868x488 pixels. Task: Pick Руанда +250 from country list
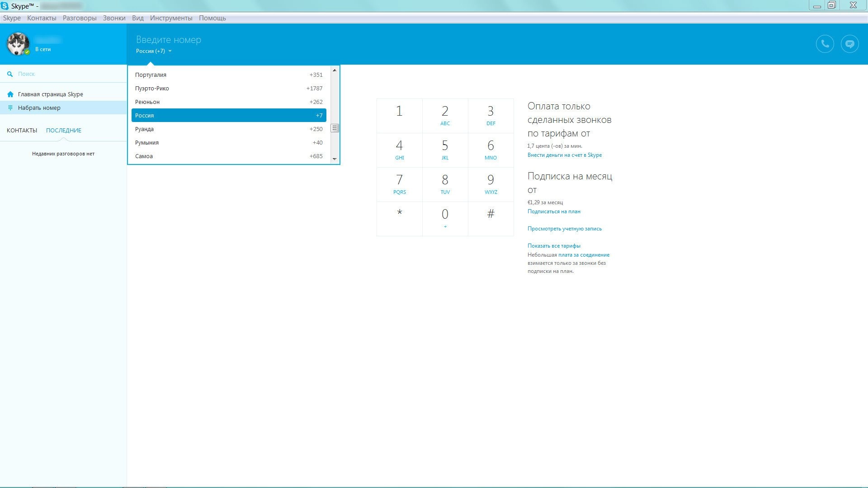229,129
